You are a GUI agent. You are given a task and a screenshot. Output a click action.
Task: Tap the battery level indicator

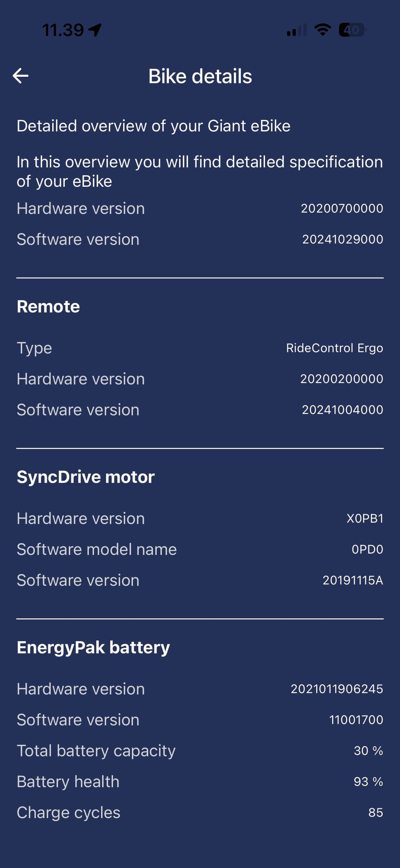coord(352,30)
